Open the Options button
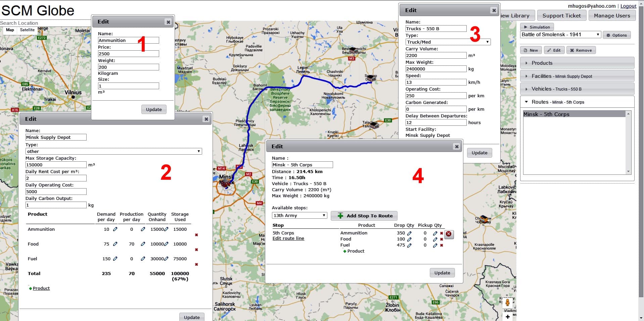This screenshot has width=644, height=321. [617, 35]
